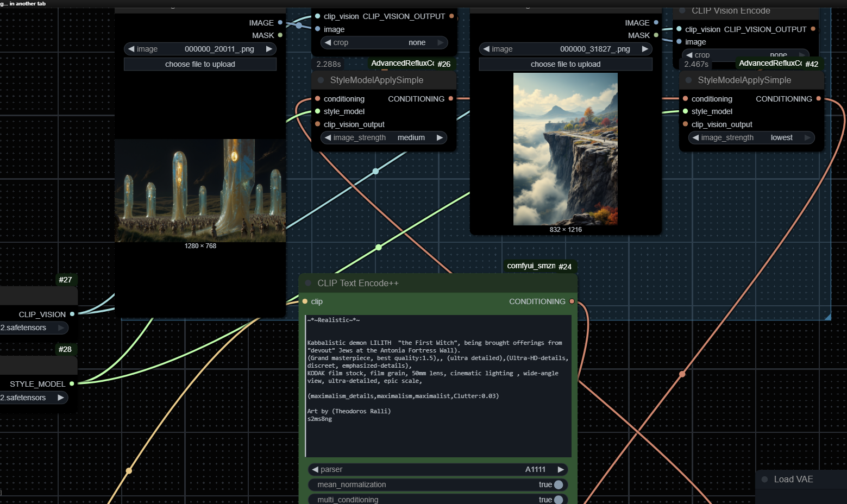
Task: Click the collapse dot on CLIP Text Encode++ title
Action: [x=308, y=283]
